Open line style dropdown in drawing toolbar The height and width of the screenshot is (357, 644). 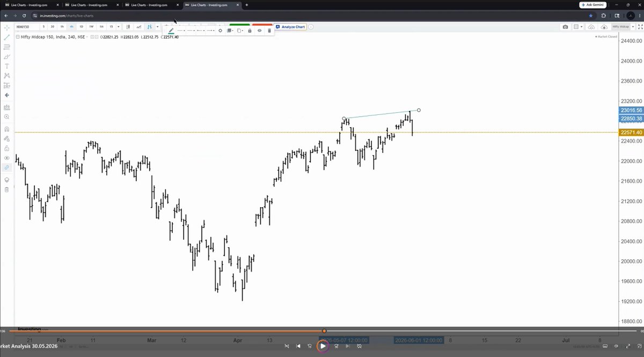181,31
